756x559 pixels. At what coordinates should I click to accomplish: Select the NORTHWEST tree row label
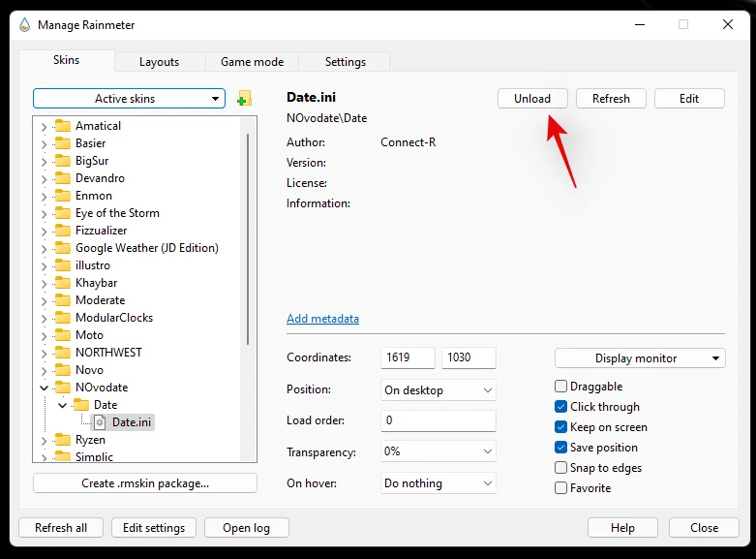[108, 353]
